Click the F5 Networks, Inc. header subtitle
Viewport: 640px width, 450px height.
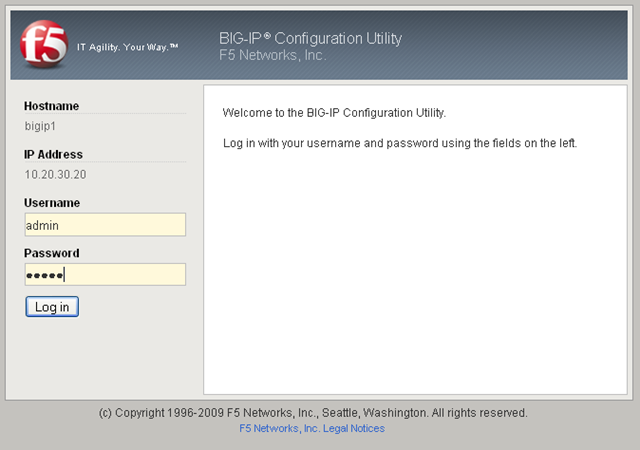(x=272, y=56)
